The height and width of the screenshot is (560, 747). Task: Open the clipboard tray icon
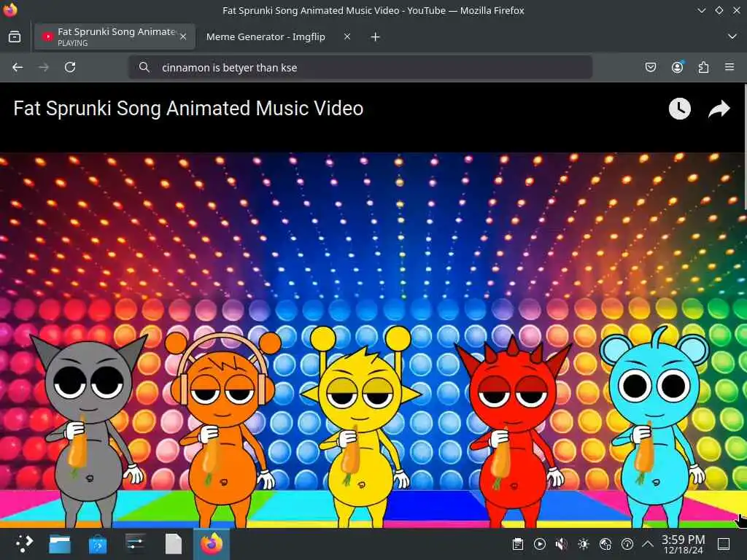[x=518, y=544]
